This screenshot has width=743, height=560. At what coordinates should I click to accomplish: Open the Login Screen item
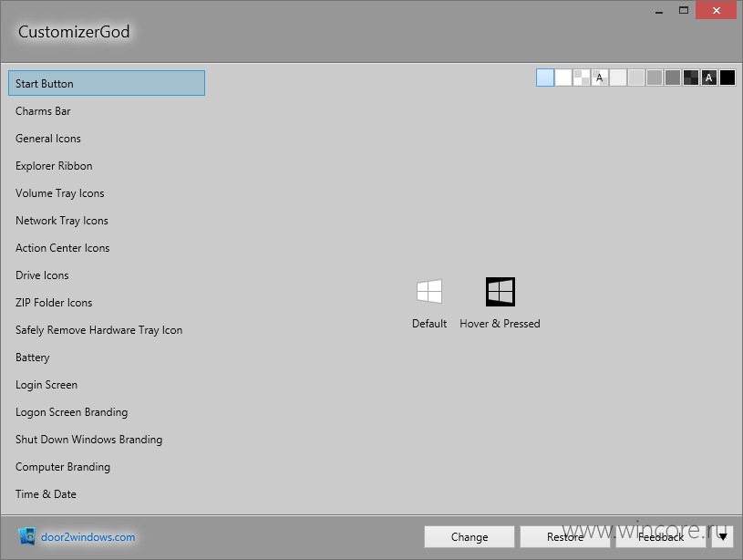pos(107,385)
